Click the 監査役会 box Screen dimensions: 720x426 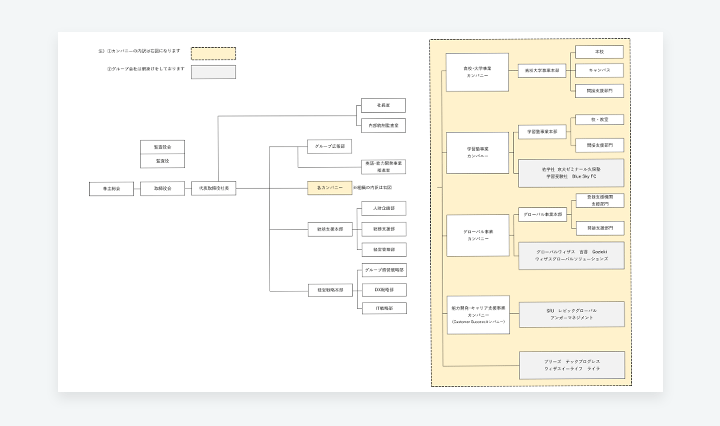(x=162, y=147)
